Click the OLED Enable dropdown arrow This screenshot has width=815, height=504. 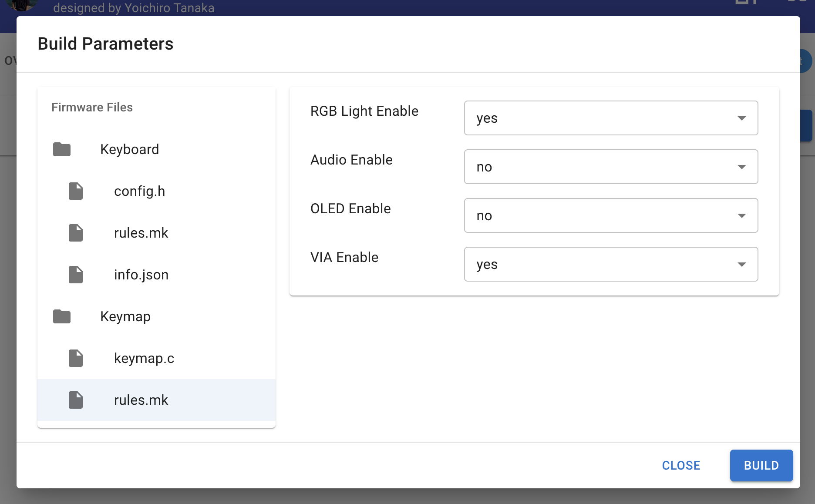(x=742, y=216)
